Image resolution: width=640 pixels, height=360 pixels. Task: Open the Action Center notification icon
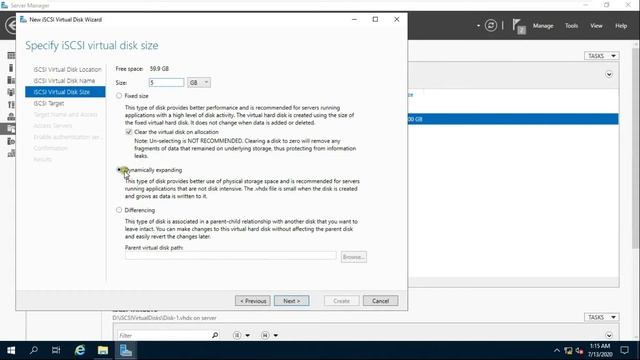[x=624, y=350]
